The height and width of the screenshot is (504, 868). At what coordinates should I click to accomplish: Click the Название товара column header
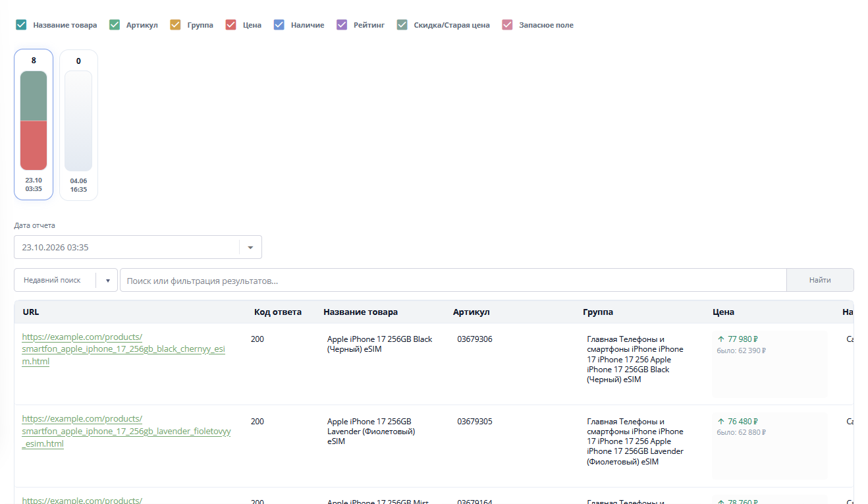point(360,312)
